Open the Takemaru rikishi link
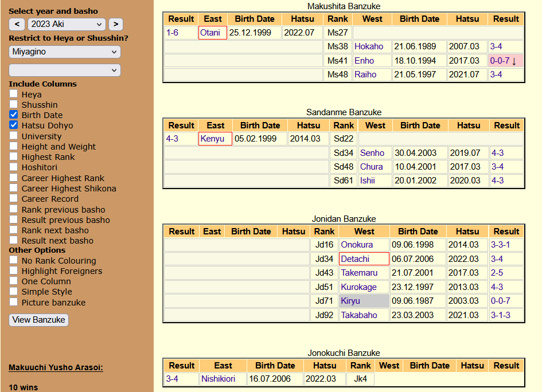This screenshot has width=542, height=392. (359, 273)
